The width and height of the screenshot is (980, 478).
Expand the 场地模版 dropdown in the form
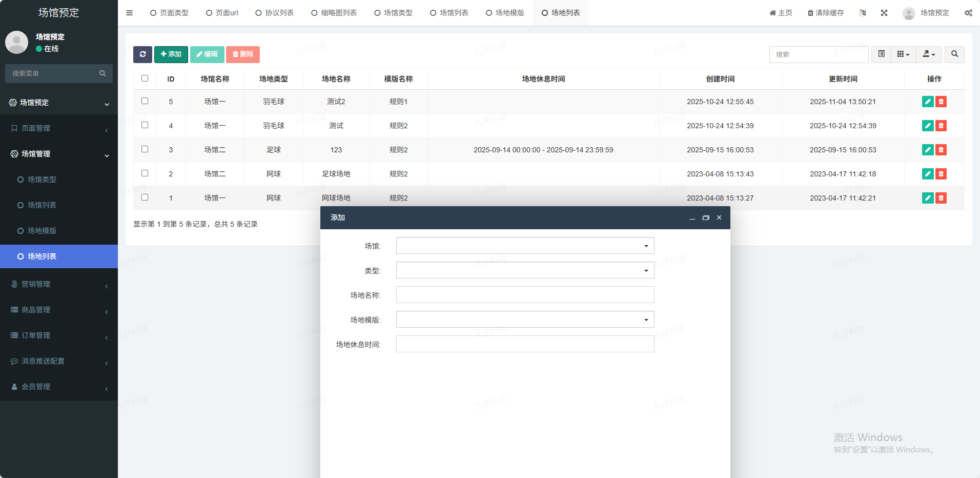525,320
